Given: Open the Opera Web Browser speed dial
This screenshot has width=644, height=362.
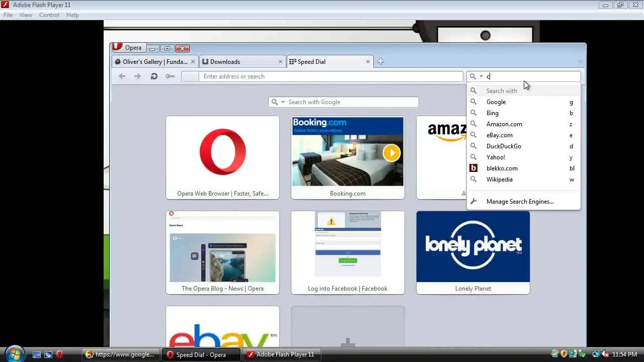Looking at the screenshot, I should [222, 157].
